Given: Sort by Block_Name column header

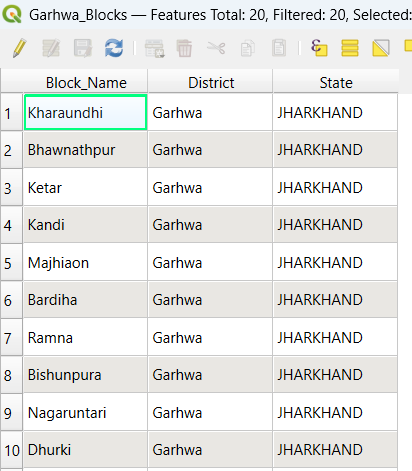Looking at the screenshot, I should [x=86, y=82].
